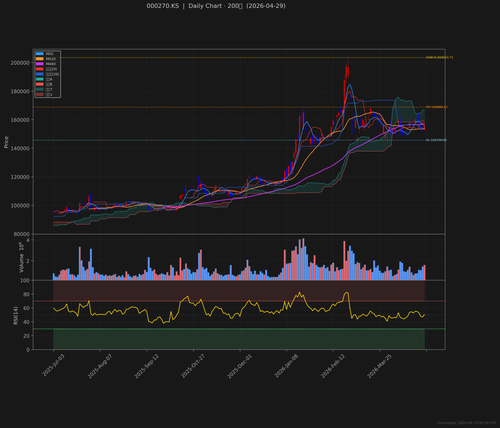This screenshot has width=500, height=428.
Task: Click the 2025-Aug-07 date label
Action: point(100,366)
